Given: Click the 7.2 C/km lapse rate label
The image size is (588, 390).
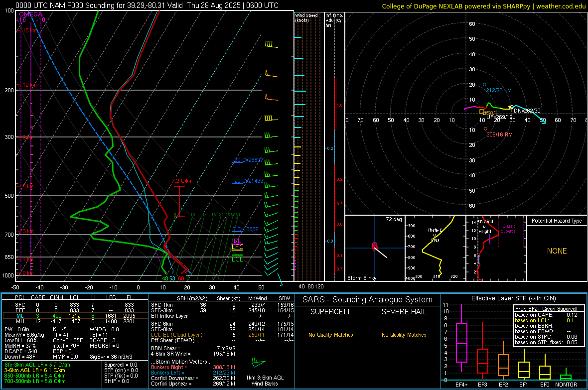Looking at the screenshot, I should (x=182, y=181).
